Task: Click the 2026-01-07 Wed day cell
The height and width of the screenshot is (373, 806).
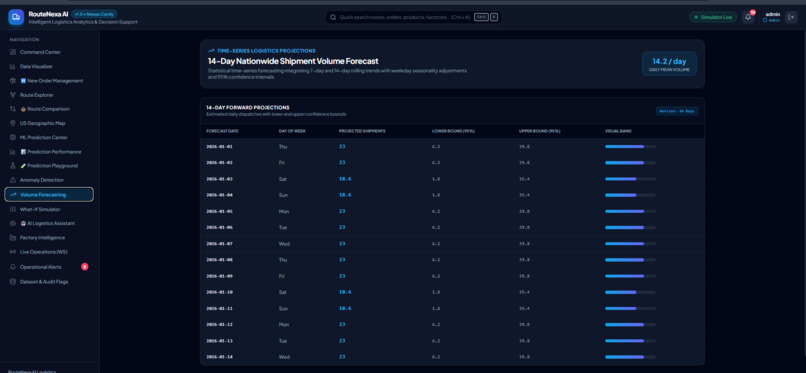Action: 284,244
